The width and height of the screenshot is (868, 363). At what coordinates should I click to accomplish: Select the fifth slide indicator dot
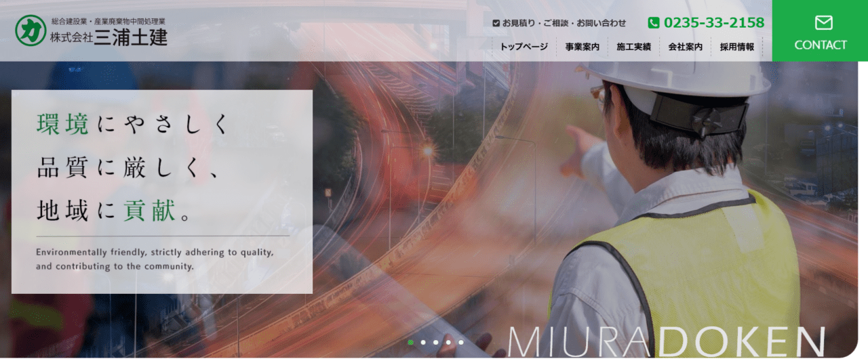click(x=460, y=342)
